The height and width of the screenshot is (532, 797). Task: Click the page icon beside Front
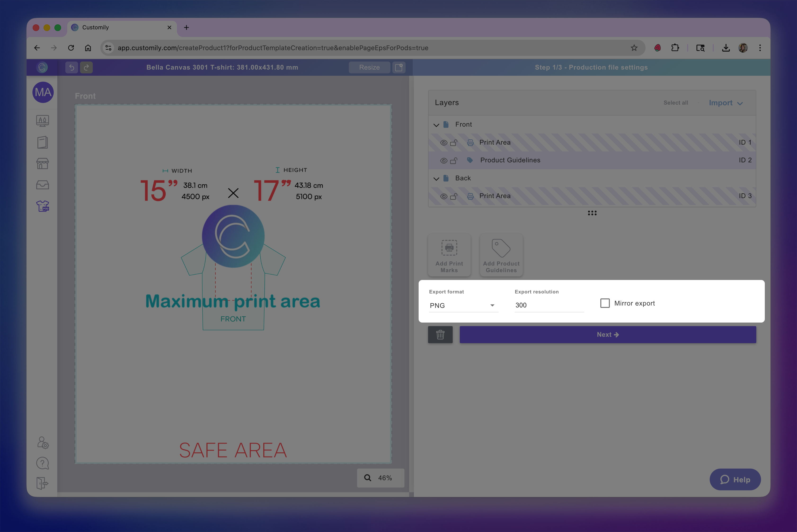click(446, 124)
